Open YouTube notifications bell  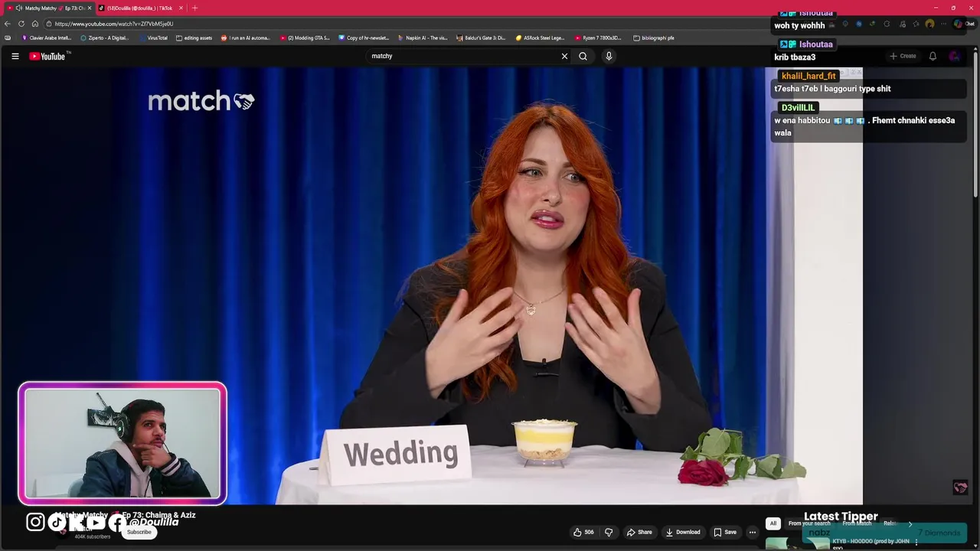933,56
